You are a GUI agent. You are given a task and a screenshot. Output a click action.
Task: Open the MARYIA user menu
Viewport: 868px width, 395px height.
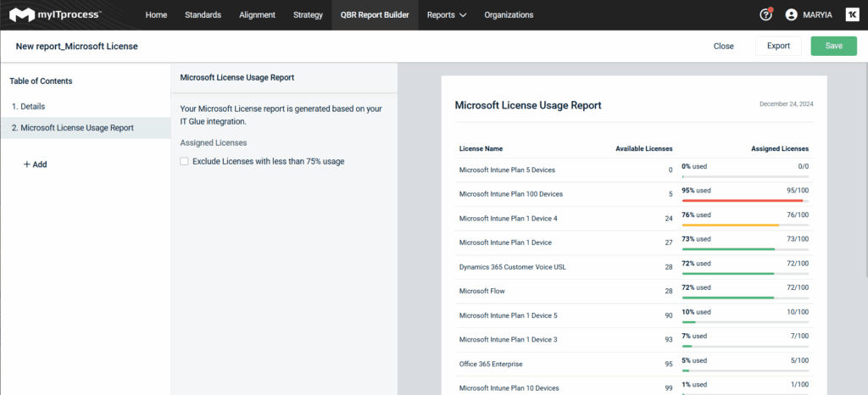point(817,14)
